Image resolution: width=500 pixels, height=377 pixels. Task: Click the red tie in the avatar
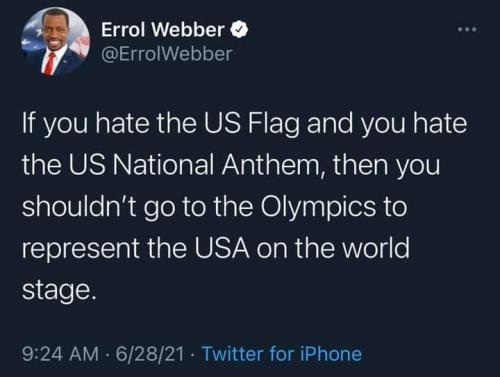(x=50, y=63)
